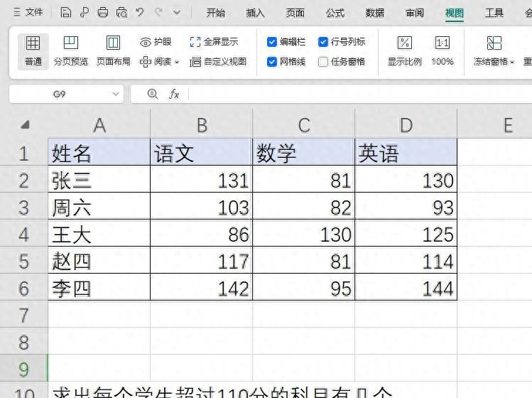Select row 4 header
This screenshot has height=398, width=532.
click(x=23, y=234)
